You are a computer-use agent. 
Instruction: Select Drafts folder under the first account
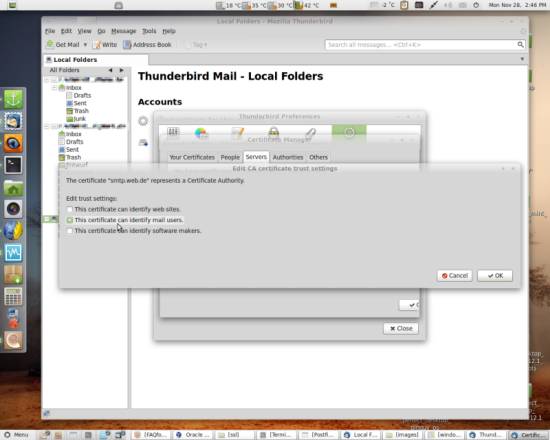coord(79,95)
